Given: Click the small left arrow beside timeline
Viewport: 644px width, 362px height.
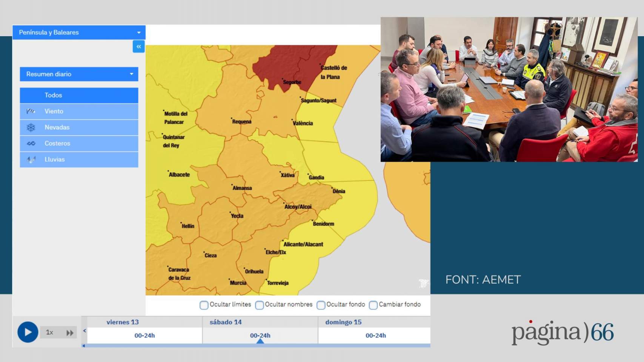Looking at the screenshot, I should pyautogui.click(x=85, y=331).
